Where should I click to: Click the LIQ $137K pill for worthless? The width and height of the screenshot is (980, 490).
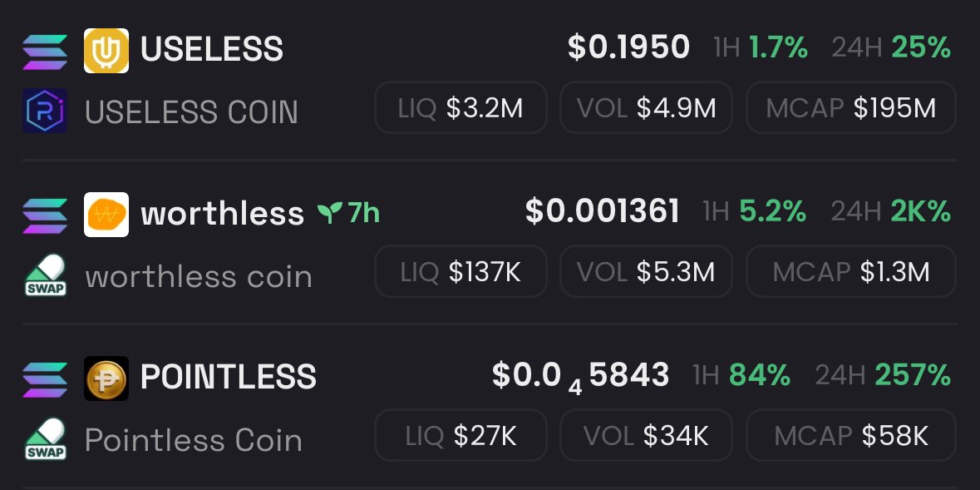[x=460, y=271]
